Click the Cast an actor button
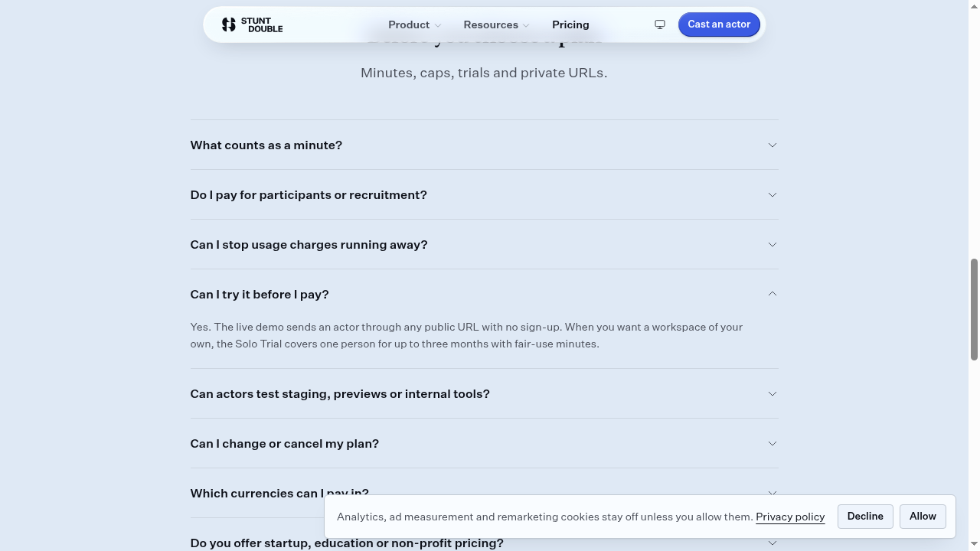 point(719,24)
